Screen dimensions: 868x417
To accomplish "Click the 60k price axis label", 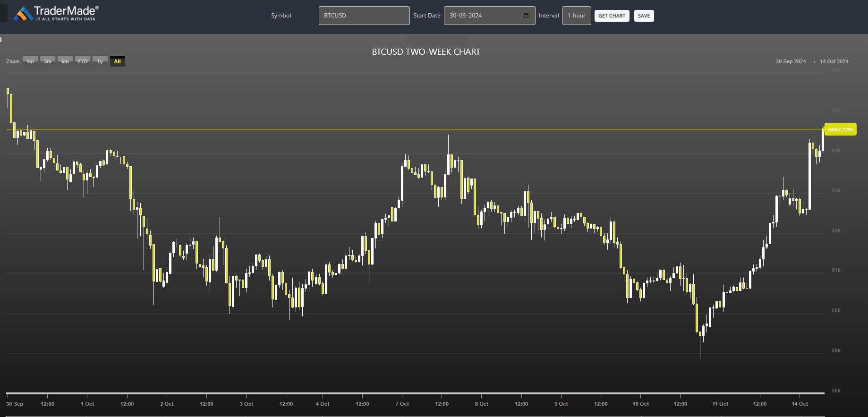I will tap(836, 310).
